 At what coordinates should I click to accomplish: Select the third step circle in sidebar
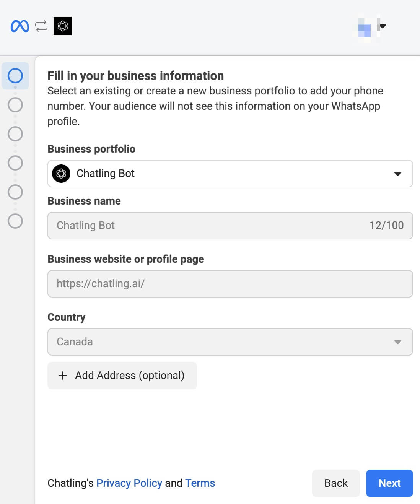(15, 134)
